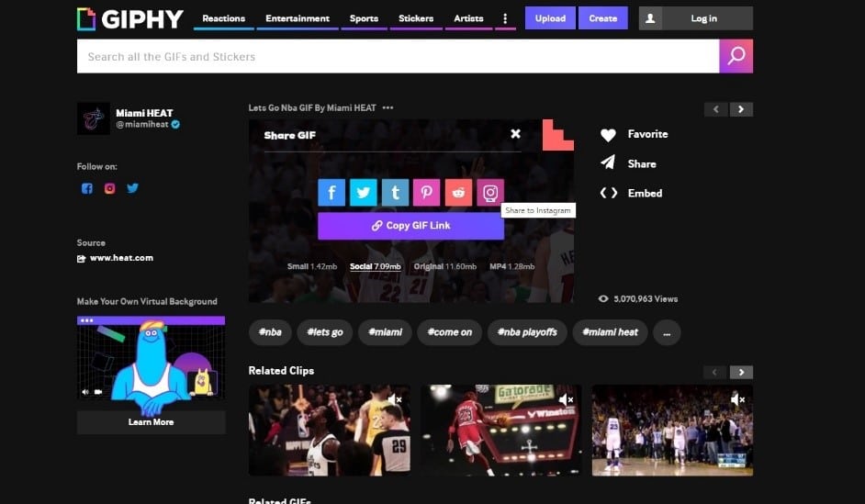Click the GIPHY logo
This screenshot has height=504, width=865.
130,18
